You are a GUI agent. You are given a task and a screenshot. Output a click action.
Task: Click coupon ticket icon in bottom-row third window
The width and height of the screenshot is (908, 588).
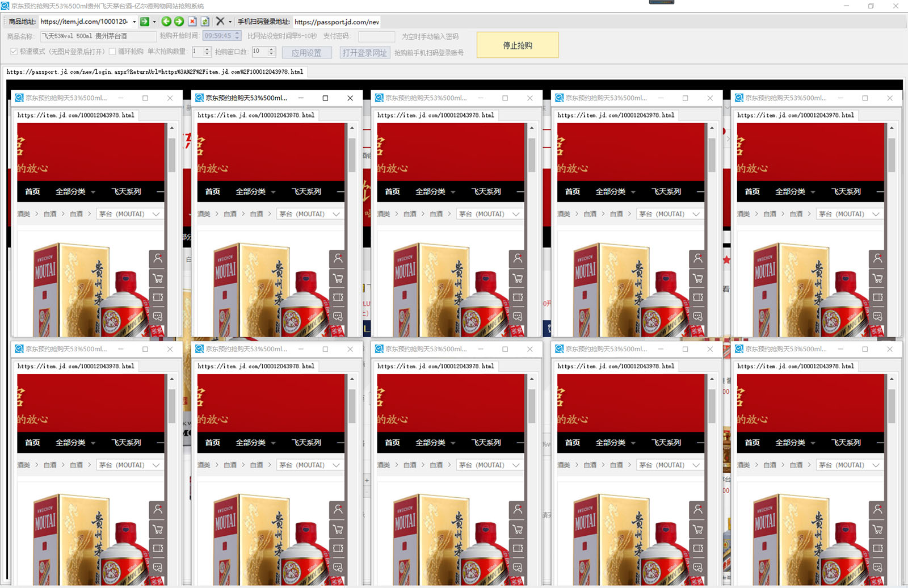[518, 548]
